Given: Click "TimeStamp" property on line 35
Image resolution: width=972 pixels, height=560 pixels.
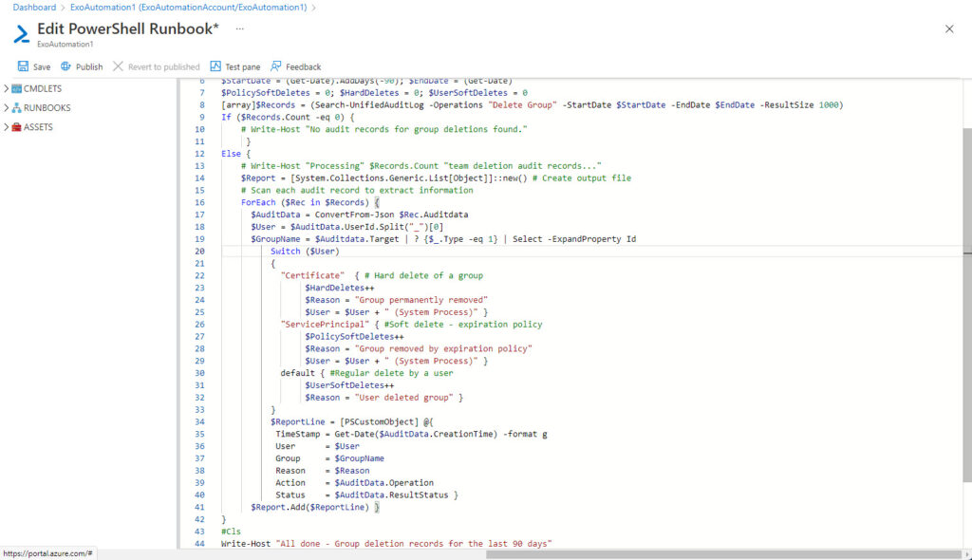Looking at the screenshot, I should click(x=297, y=434).
